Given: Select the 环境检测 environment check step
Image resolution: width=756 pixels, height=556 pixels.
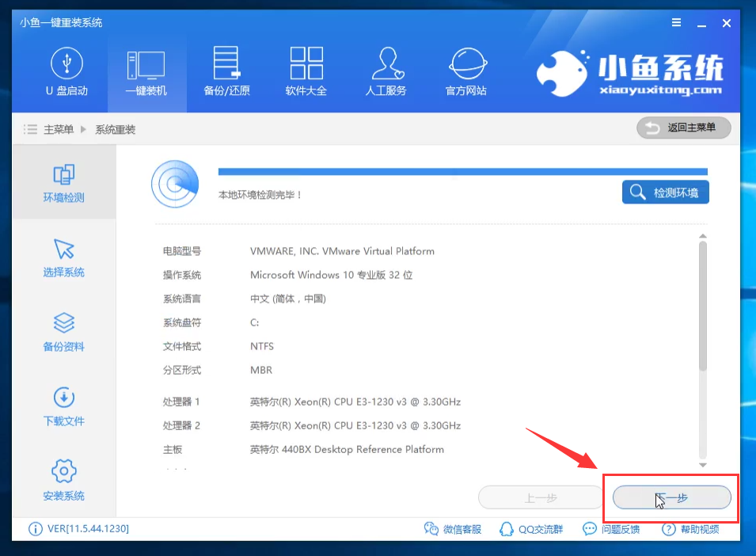Looking at the screenshot, I should (x=63, y=183).
